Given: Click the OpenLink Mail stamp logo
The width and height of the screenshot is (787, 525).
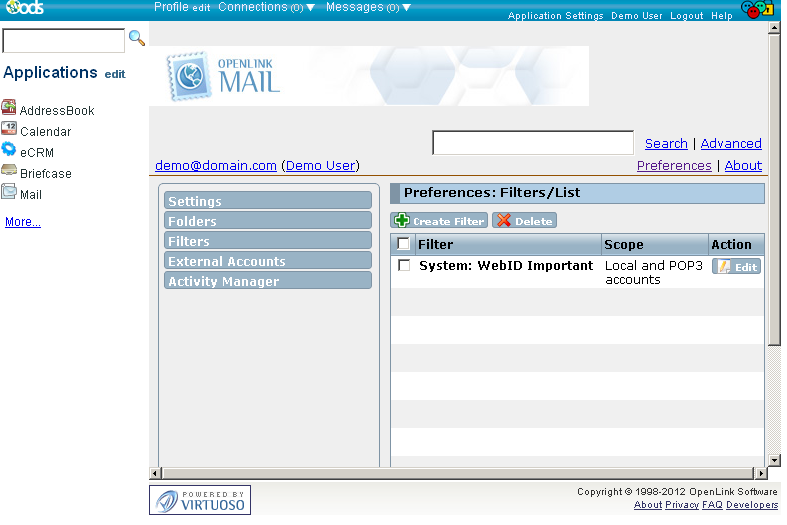Looking at the screenshot, I should point(189,77).
